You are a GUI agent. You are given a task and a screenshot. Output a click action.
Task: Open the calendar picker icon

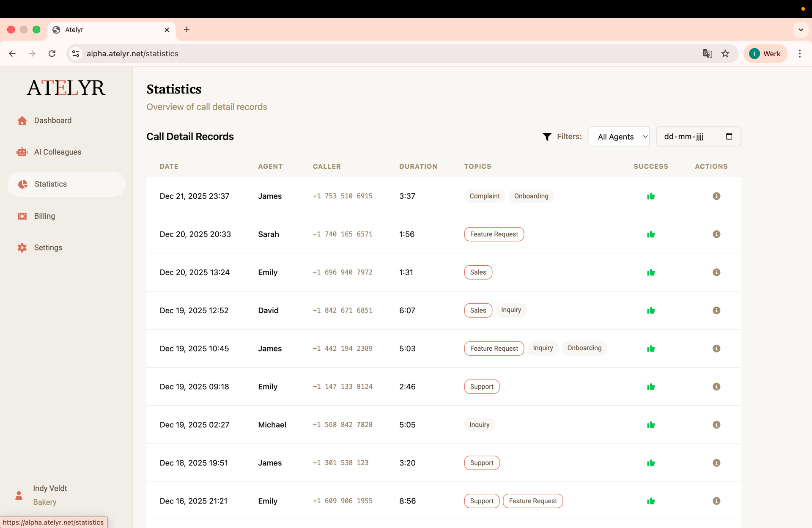coord(729,136)
